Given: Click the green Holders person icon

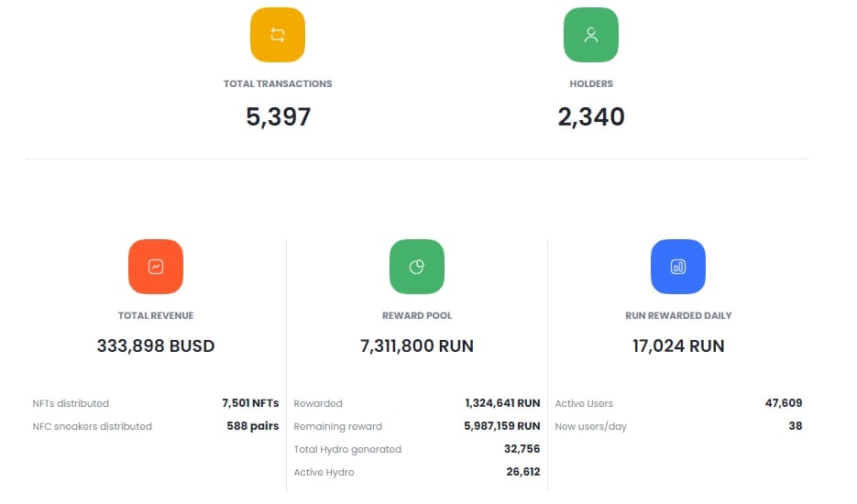Looking at the screenshot, I should (591, 35).
